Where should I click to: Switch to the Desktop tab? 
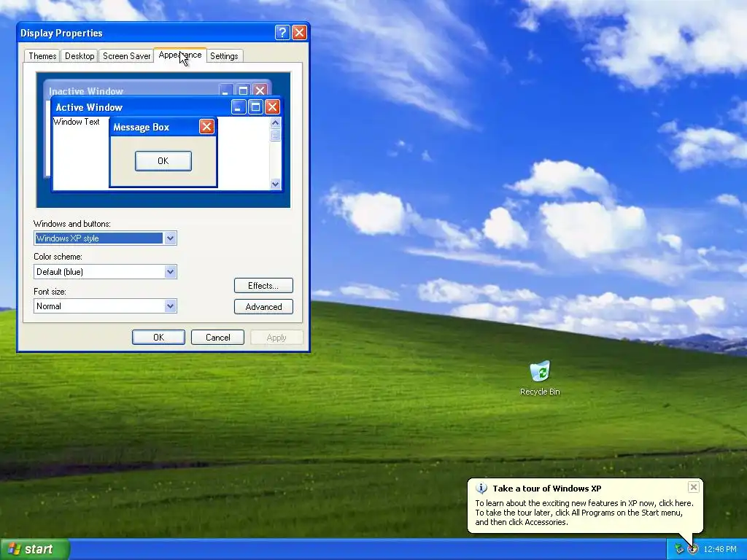click(x=80, y=56)
